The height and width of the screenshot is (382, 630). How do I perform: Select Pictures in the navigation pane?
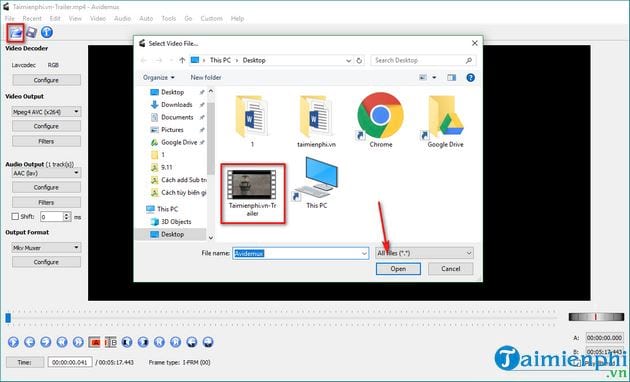click(x=172, y=130)
